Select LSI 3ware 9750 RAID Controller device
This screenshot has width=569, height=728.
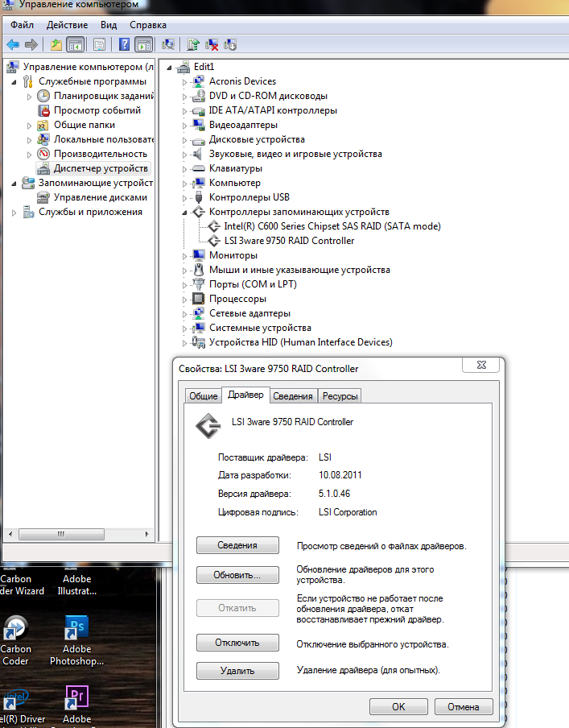289,241
